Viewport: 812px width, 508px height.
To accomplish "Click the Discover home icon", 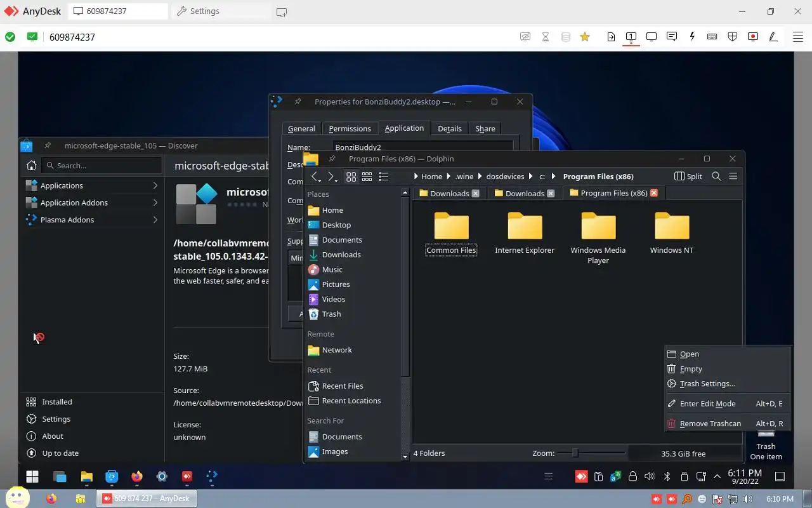I will [31, 166].
